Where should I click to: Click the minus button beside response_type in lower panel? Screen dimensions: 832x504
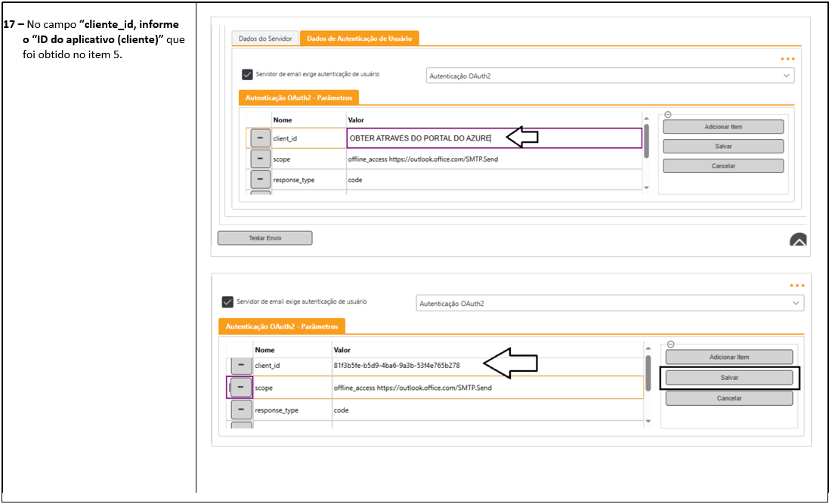(x=240, y=410)
